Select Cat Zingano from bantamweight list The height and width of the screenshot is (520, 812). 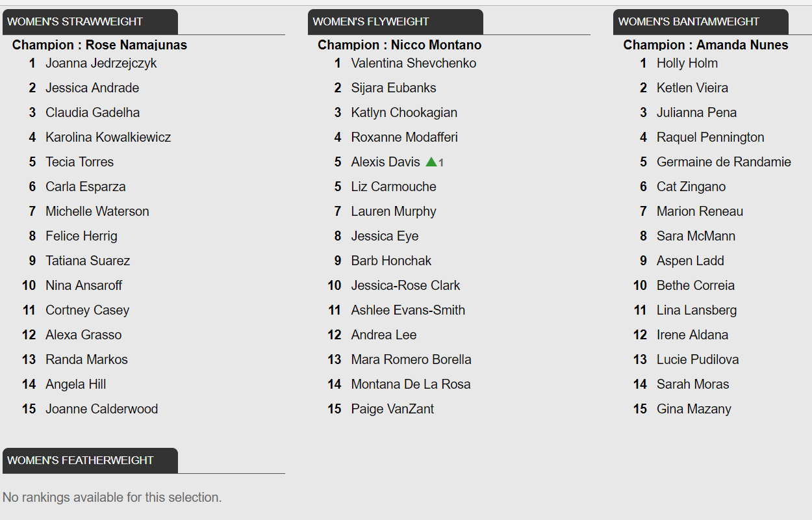pyautogui.click(x=691, y=187)
